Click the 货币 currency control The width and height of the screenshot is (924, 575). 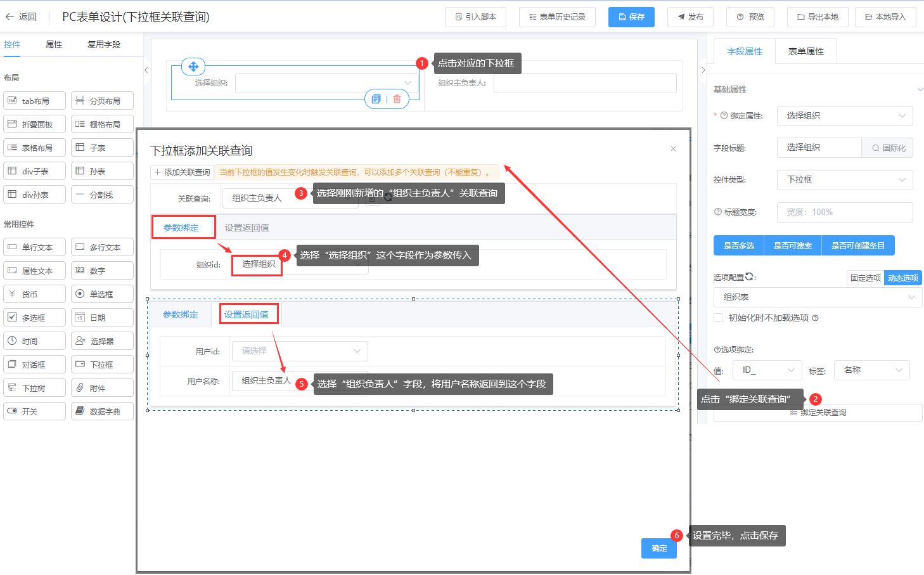click(34, 294)
